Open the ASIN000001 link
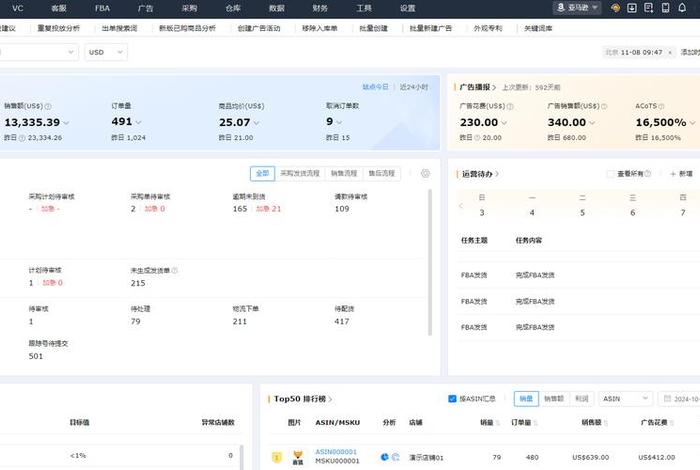The height and width of the screenshot is (470, 700). click(336, 452)
